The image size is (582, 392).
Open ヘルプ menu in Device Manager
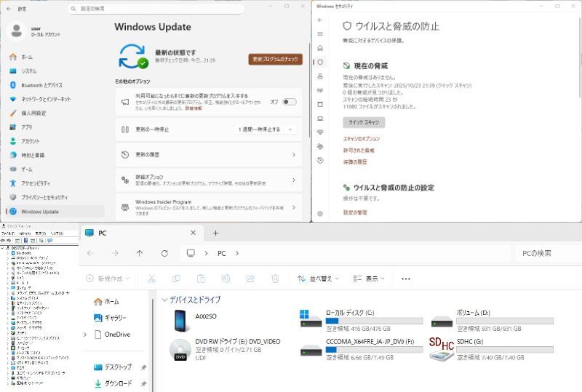click(57, 233)
